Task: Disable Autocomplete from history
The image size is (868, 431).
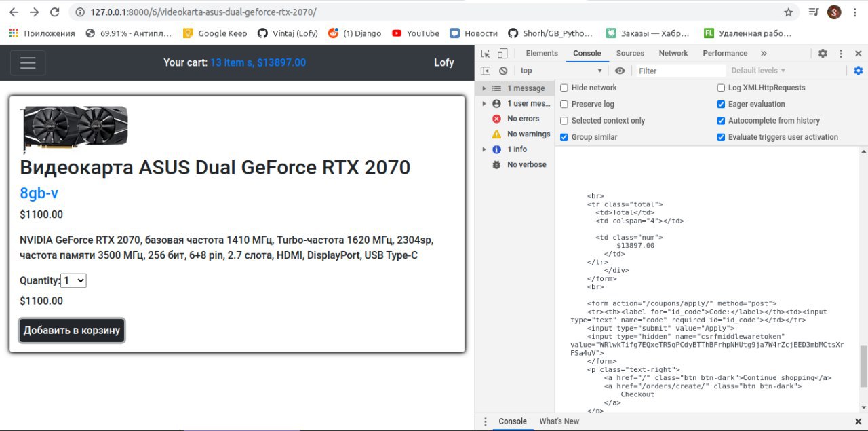Action: (721, 120)
